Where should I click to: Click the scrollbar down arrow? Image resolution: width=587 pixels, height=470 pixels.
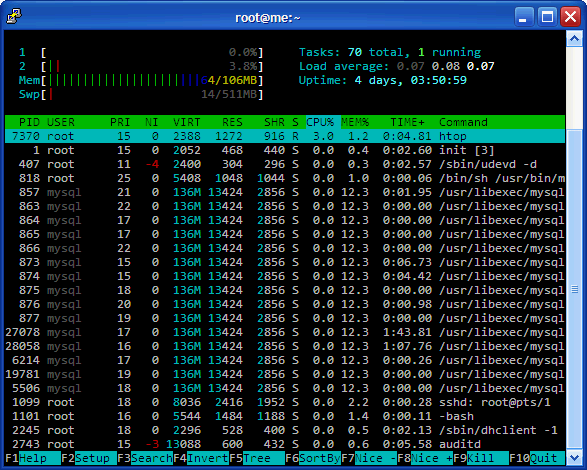(574, 457)
